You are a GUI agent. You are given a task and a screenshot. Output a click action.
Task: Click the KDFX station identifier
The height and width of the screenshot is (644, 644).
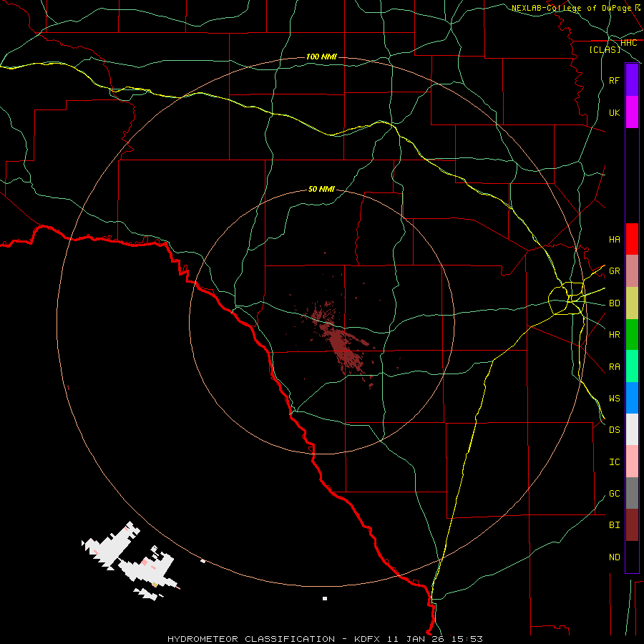coord(368,639)
